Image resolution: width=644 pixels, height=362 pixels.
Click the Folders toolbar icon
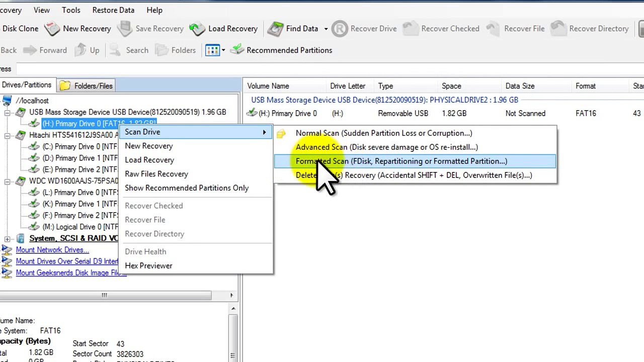click(x=162, y=50)
